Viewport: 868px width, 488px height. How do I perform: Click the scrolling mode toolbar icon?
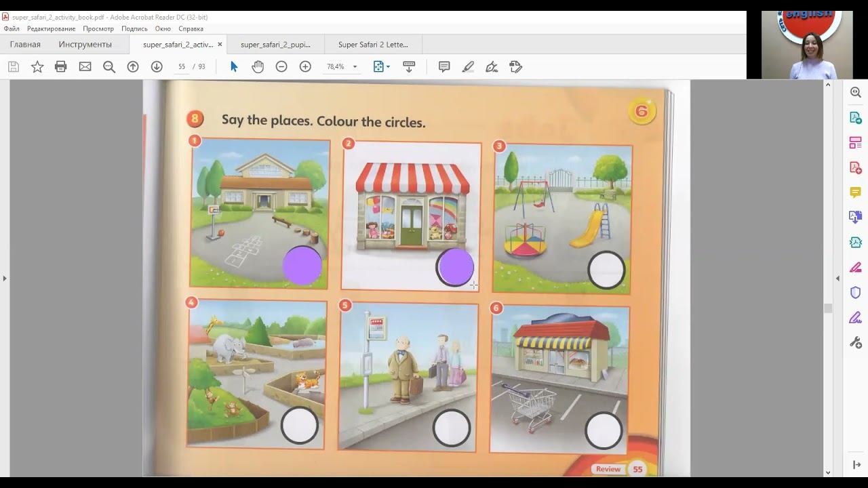(409, 66)
